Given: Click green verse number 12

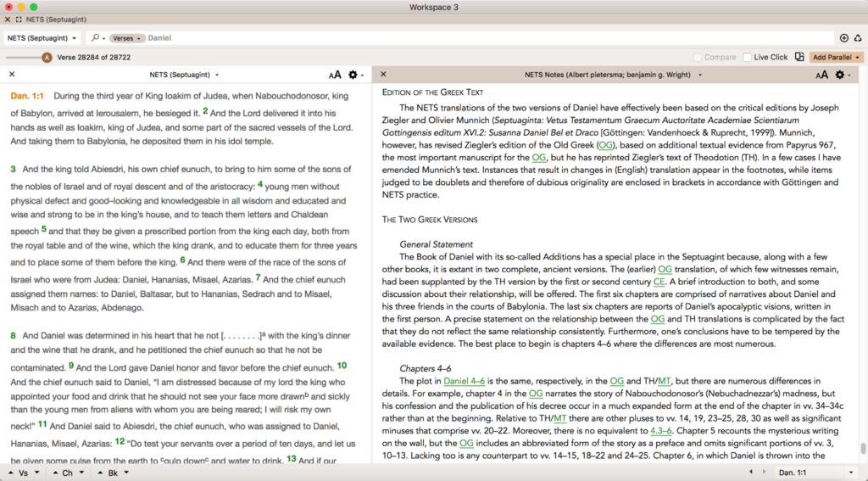Looking at the screenshot, I should (120, 441).
